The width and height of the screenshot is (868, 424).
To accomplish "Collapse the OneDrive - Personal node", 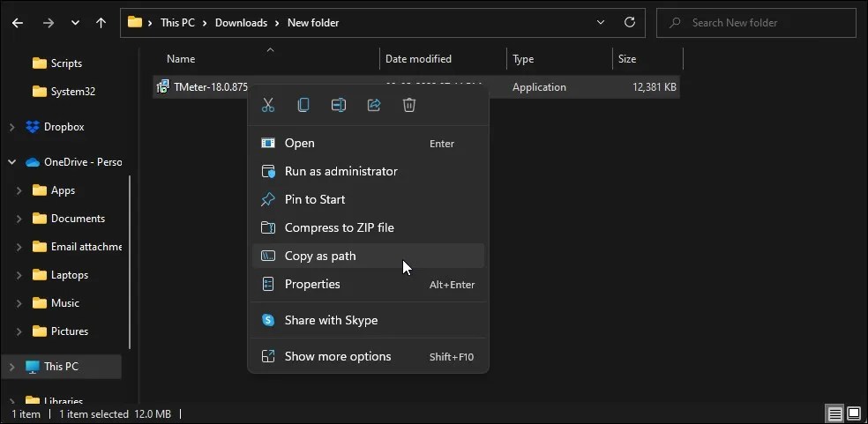I will click(x=11, y=162).
